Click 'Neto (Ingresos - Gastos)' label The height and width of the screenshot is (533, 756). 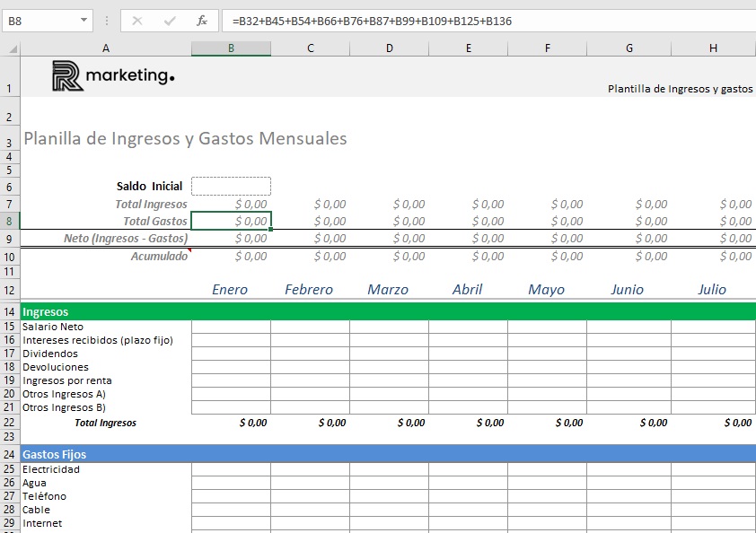[126, 239]
